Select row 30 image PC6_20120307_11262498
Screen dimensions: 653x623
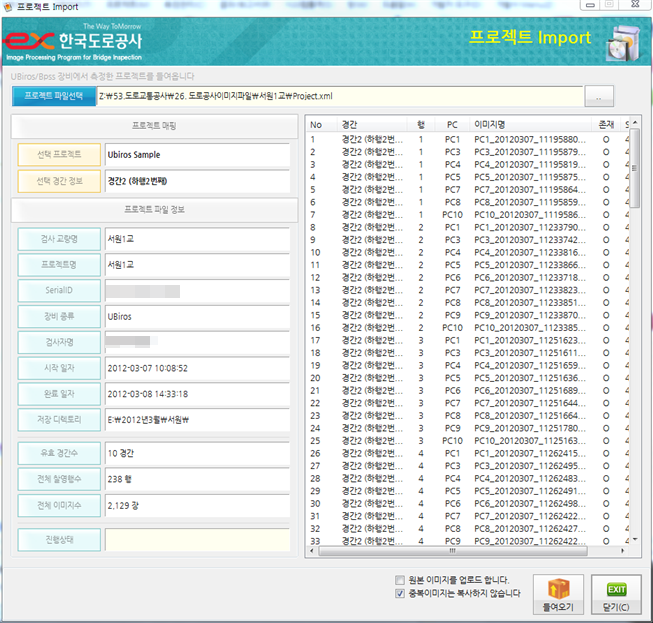point(466,503)
